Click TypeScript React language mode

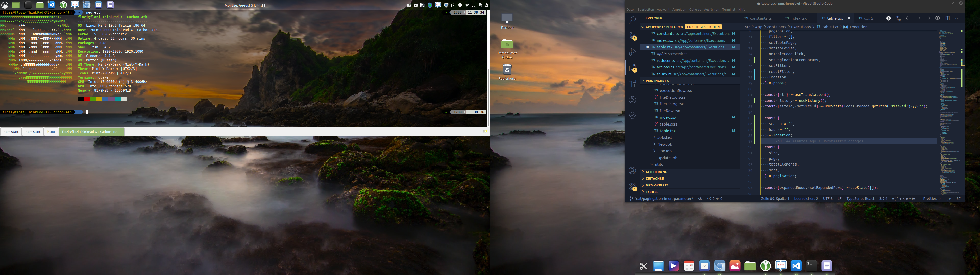(x=860, y=199)
